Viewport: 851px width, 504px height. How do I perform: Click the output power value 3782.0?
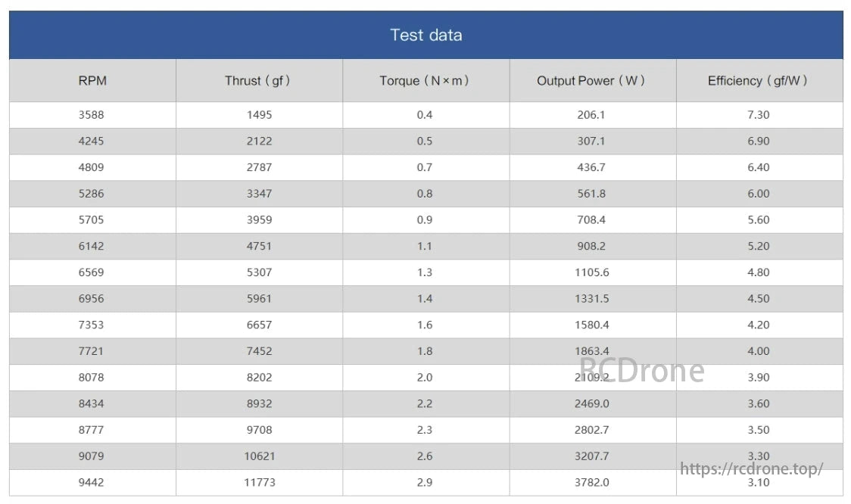pyautogui.click(x=591, y=482)
